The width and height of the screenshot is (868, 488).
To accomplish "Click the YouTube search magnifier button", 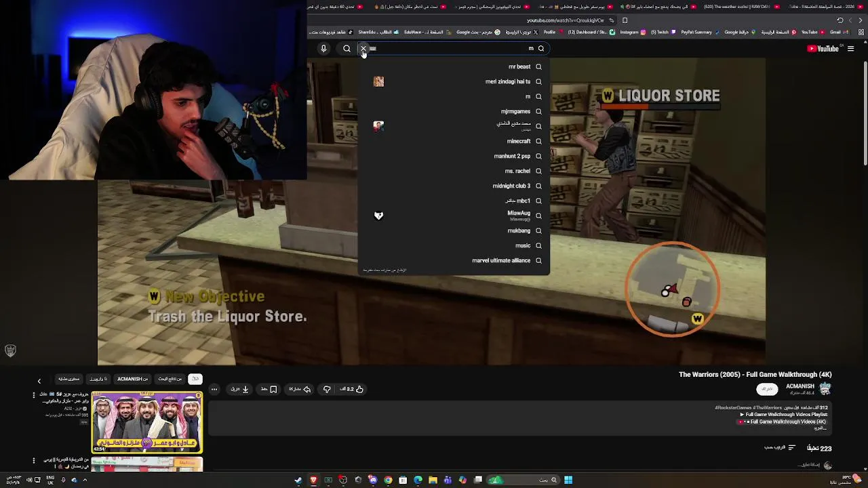I will point(347,48).
